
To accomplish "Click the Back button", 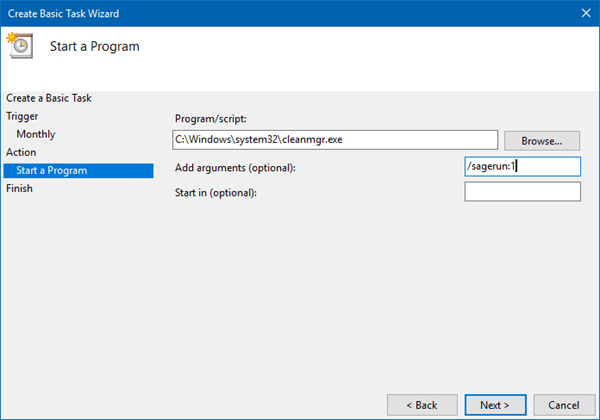I will tap(422, 405).
